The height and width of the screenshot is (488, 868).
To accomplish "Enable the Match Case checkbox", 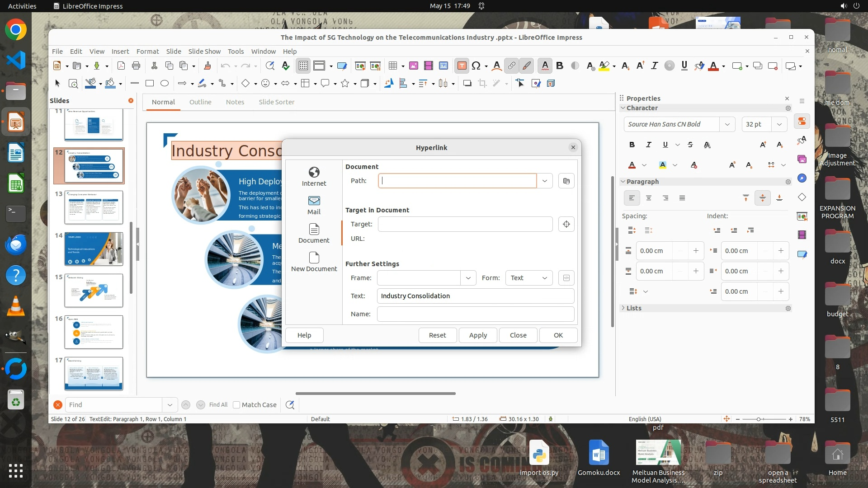I will pos(236,405).
